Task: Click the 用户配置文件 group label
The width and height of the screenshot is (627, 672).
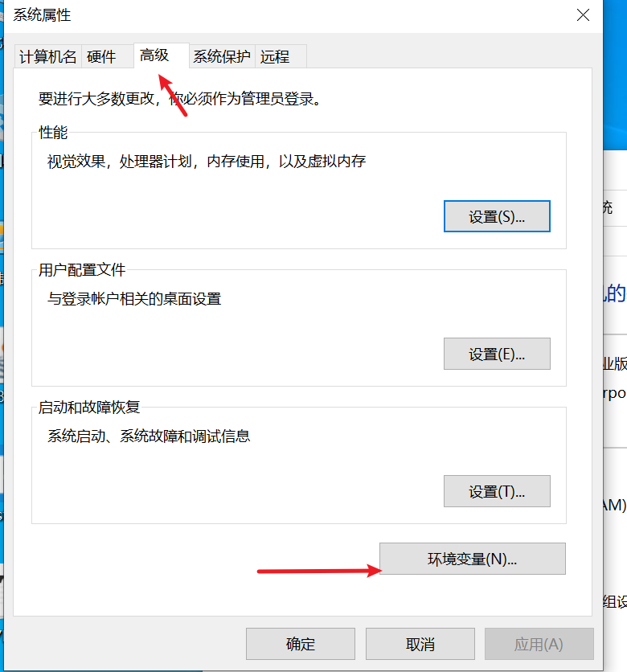Action: pyautogui.click(x=82, y=270)
